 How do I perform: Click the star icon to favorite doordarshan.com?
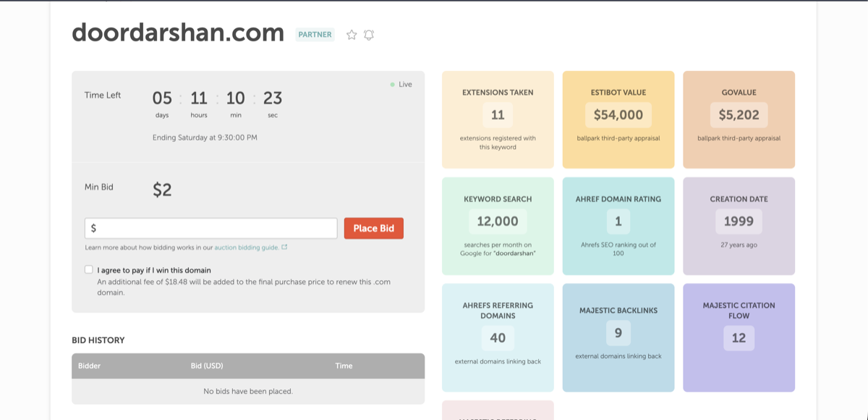(352, 34)
